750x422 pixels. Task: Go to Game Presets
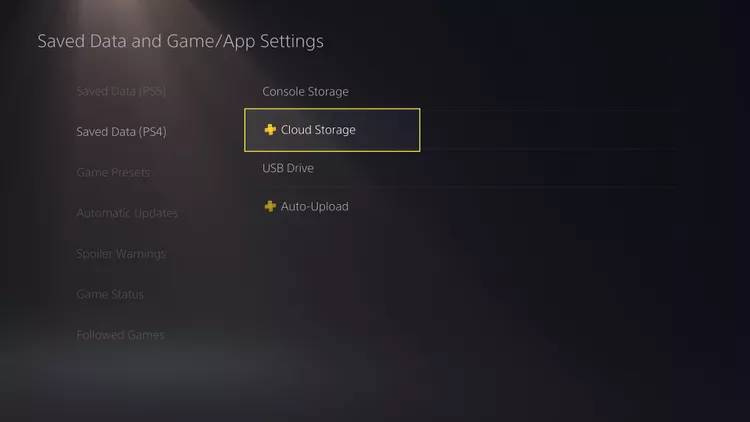click(113, 172)
